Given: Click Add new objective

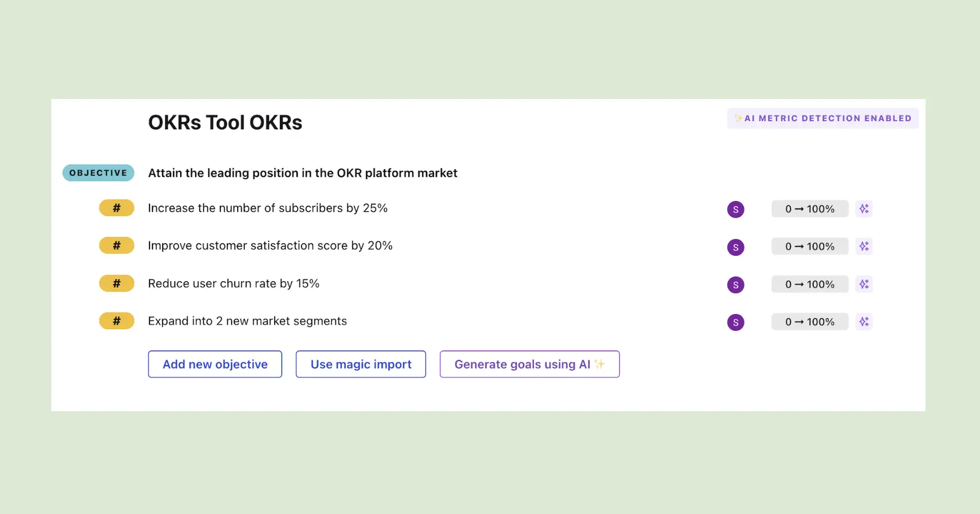Looking at the screenshot, I should [215, 364].
